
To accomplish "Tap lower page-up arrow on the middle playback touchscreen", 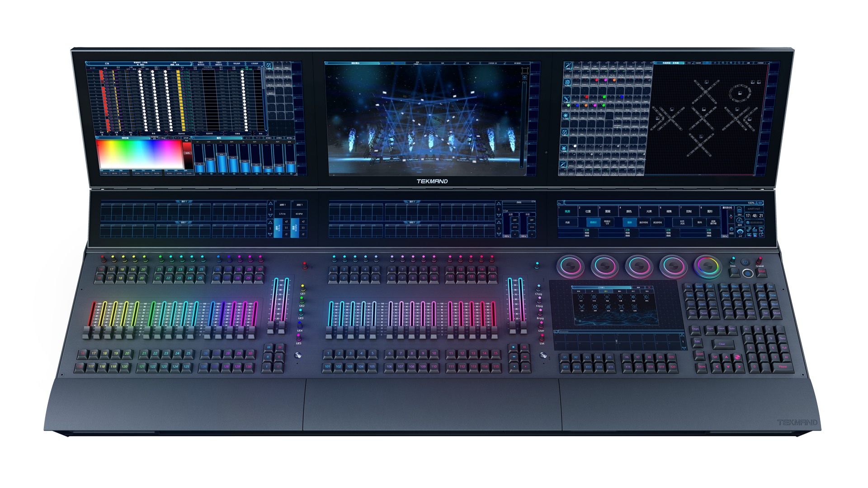I will point(499,222).
